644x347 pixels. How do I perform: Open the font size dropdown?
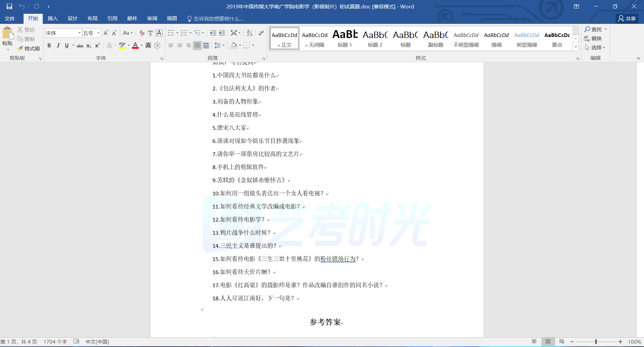point(98,33)
